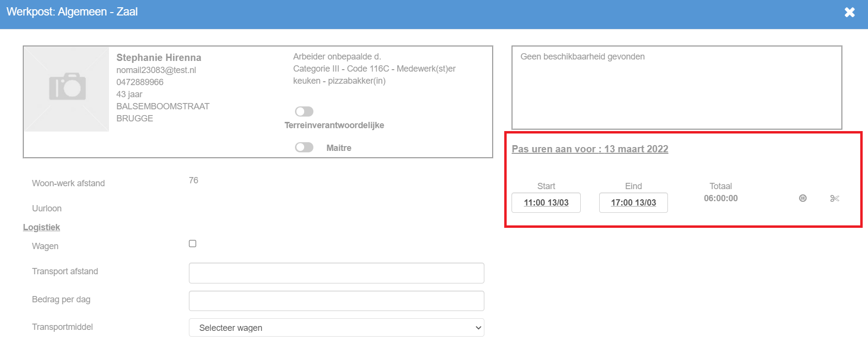Toggle the Terreinverantwoordelijke switch
The image size is (868, 341).
pyautogui.click(x=304, y=111)
